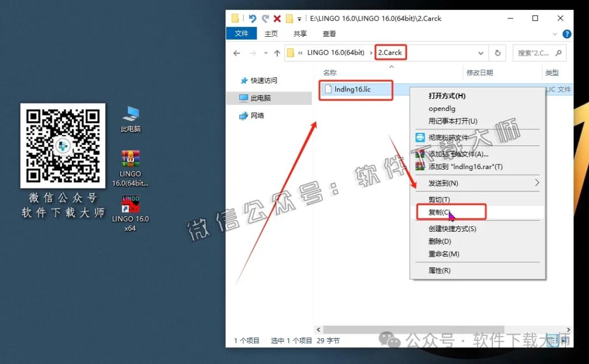Expand the 发送到(N) submenu arrow
This screenshot has height=364, width=589.
[x=537, y=183]
